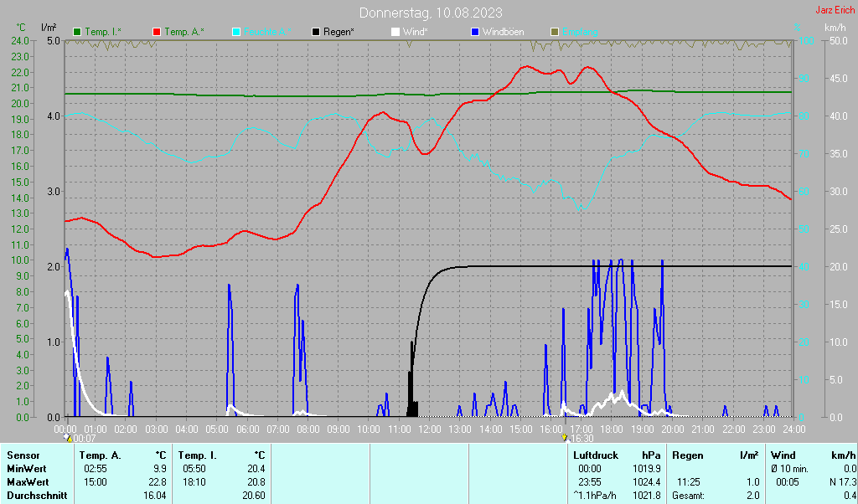Click the '24:00' tick on the time axis
This screenshot has height=504, width=858.
point(794,429)
